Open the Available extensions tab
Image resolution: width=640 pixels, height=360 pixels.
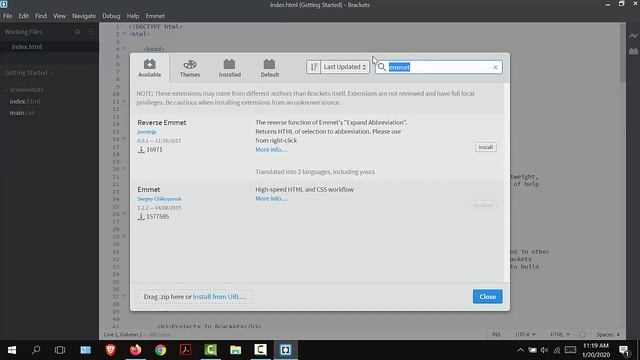[x=149, y=68]
